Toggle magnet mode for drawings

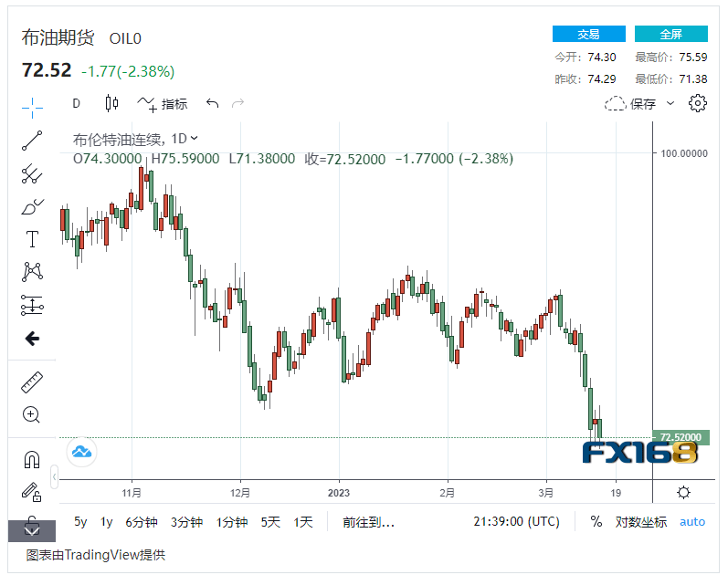click(x=32, y=460)
